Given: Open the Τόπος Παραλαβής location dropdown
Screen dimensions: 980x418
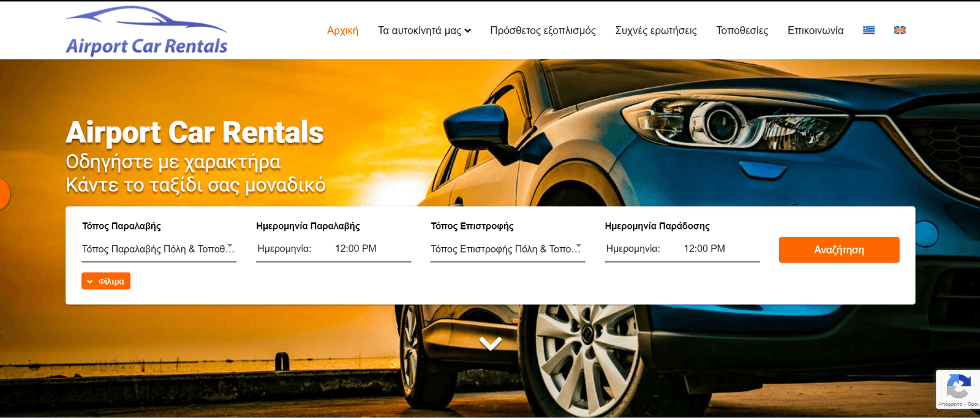Looking at the screenshot, I should (x=159, y=249).
